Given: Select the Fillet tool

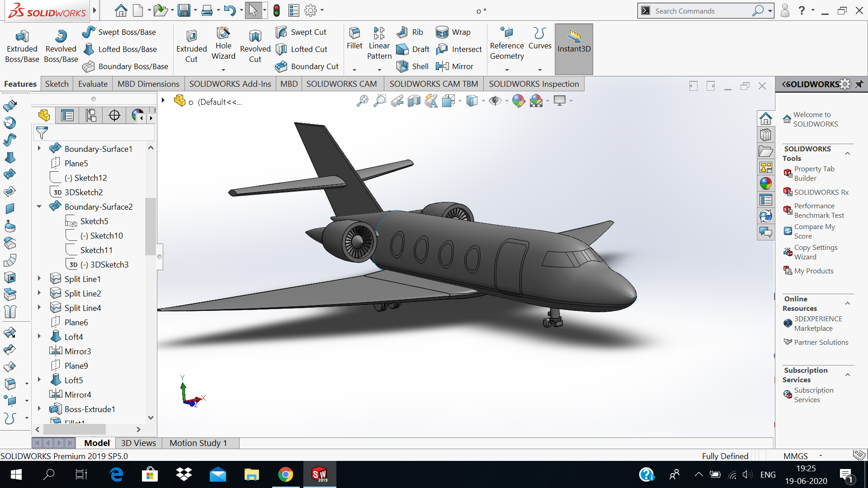Looking at the screenshot, I should (354, 38).
